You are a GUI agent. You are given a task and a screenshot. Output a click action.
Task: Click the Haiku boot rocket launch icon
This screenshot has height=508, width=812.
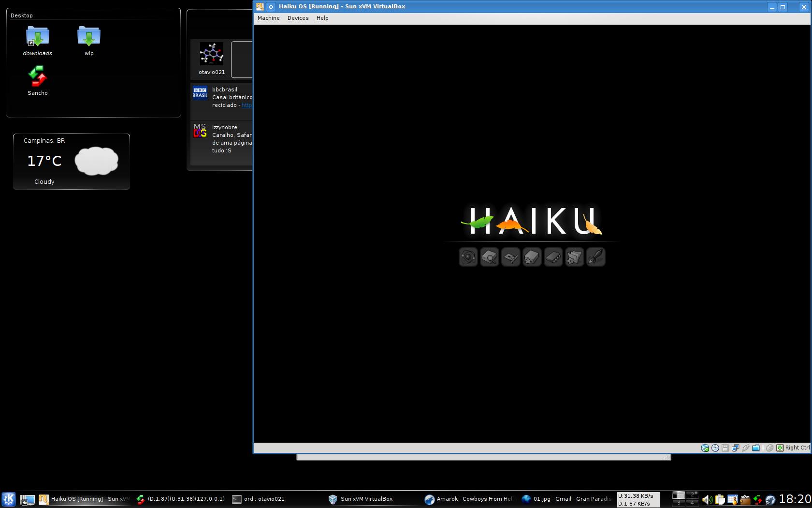point(596,257)
